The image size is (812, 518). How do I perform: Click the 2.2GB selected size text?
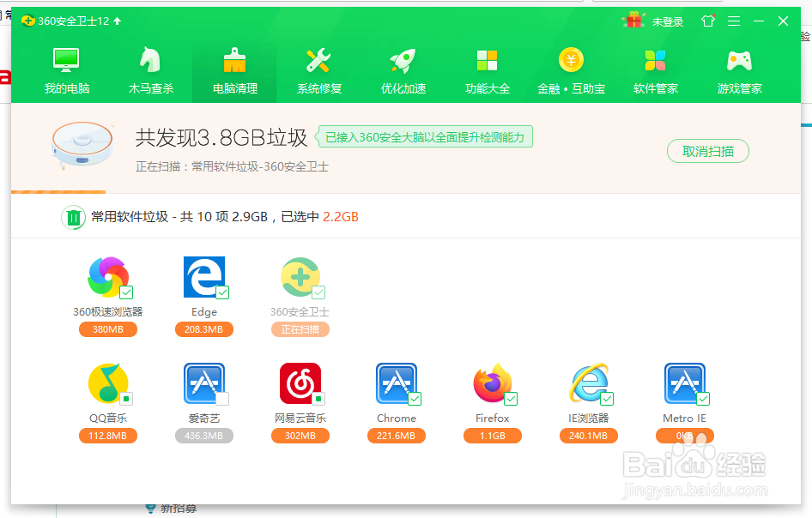pos(341,217)
